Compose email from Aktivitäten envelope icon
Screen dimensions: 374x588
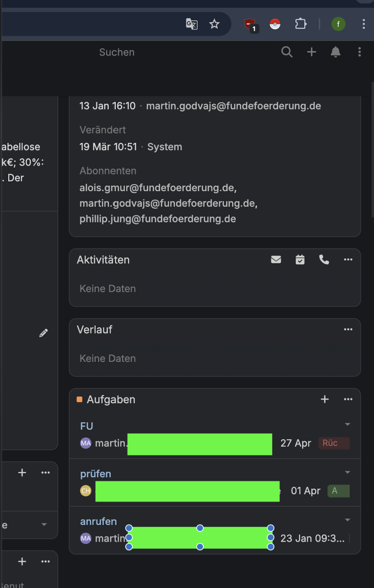point(276,260)
